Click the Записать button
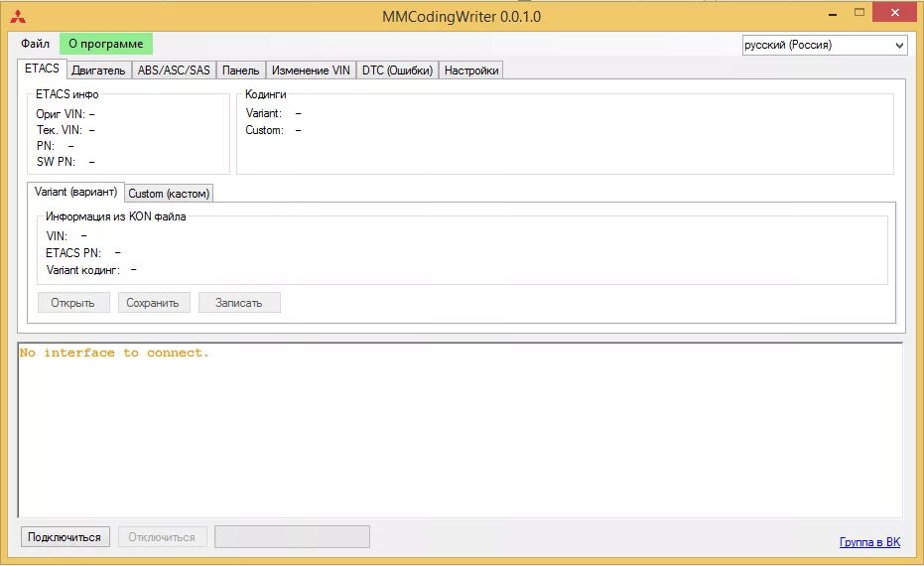The height and width of the screenshot is (566, 924). pyautogui.click(x=239, y=303)
